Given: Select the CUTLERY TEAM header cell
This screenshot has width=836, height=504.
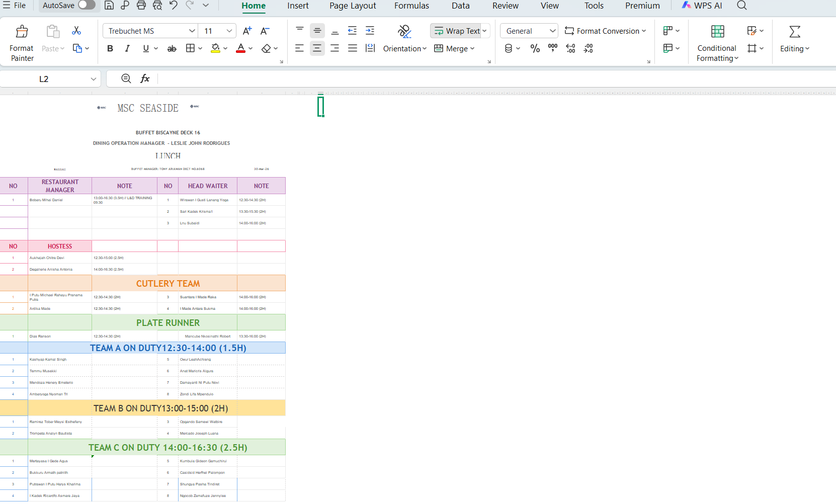Looking at the screenshot, I should (x=168, y=283).
